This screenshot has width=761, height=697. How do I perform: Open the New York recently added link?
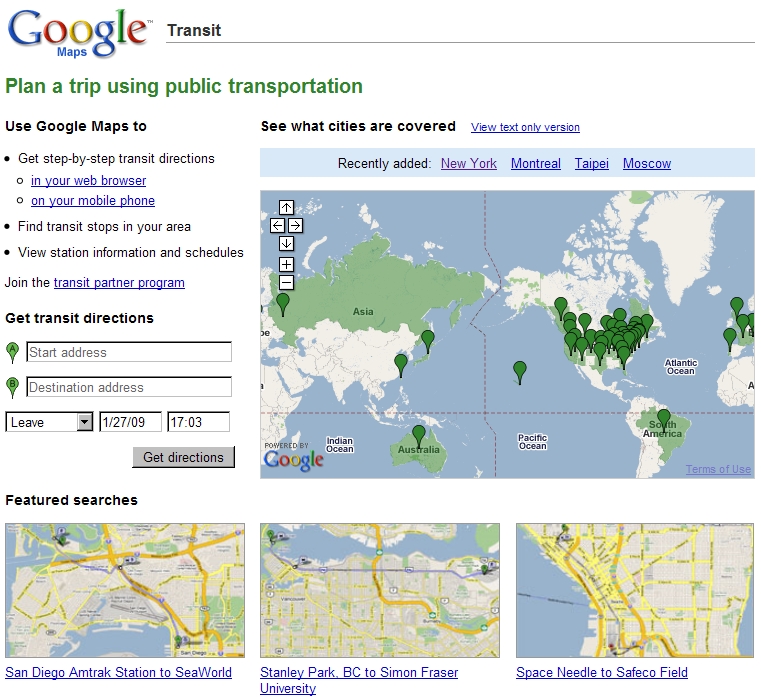(x=469, y=164)
